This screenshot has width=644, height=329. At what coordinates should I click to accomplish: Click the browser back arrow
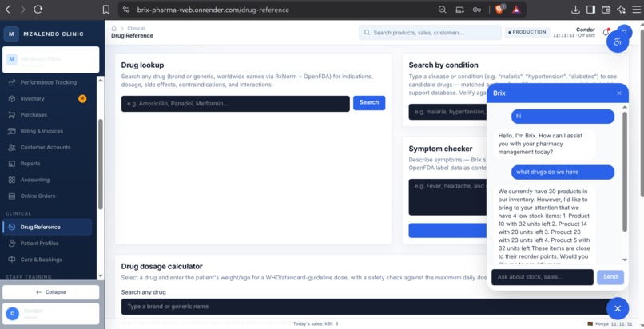tap(8, 10)
